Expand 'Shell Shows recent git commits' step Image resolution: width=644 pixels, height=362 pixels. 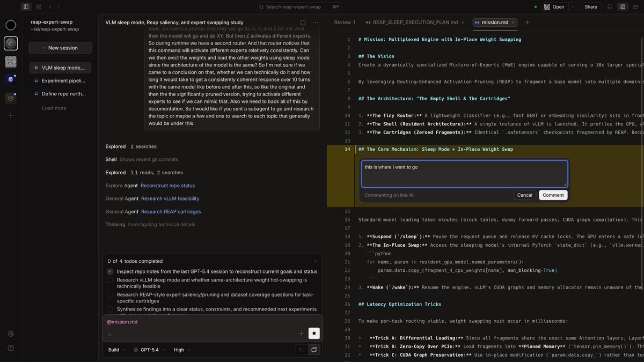tap(142, 159)
